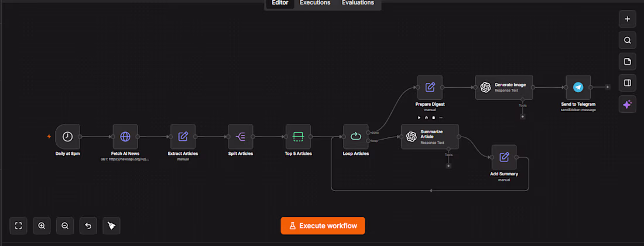
Task: Click the Loop Articles 'done' output connector
Action: coord(368,133)
